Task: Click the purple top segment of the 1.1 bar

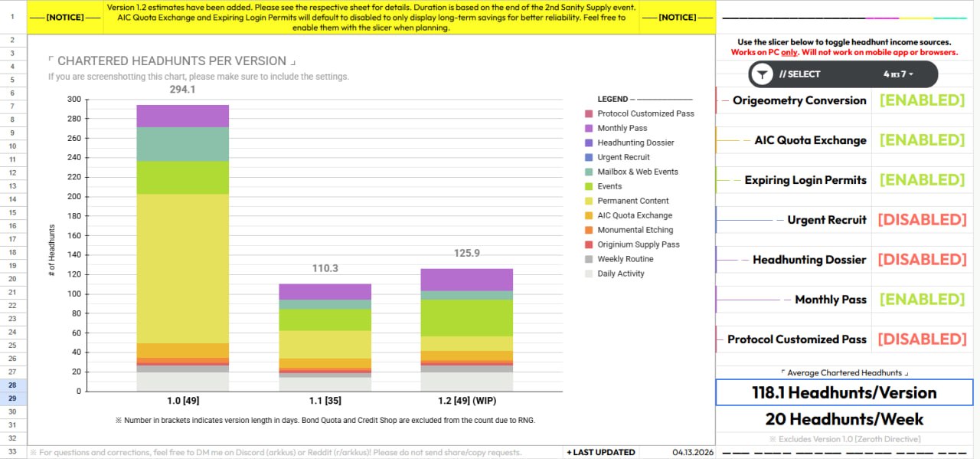Action: click(325, 291)
